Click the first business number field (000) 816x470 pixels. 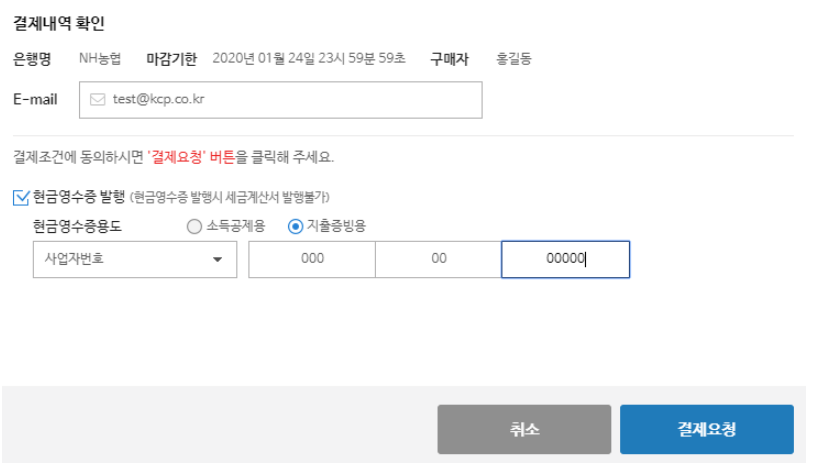[312, 259]
